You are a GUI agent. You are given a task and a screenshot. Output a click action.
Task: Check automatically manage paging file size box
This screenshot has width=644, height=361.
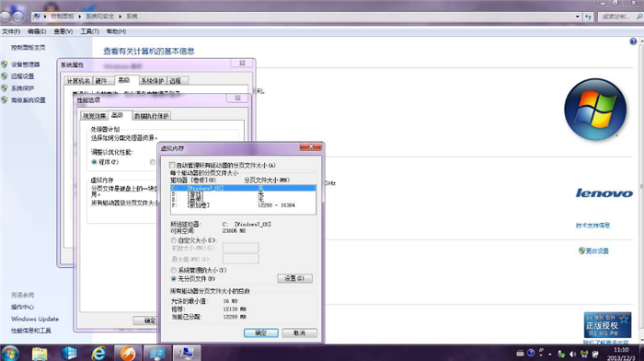pyautogui.click(x=172, y=165)
